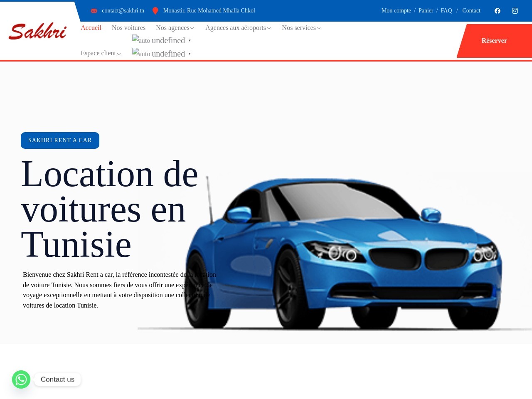
Task: Open Espace client menu item
Action: tap(98, 53)
